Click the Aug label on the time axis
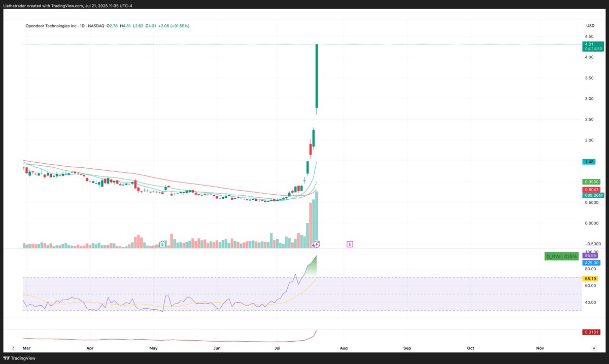Screen dimensions: 609x364 point(344,348)
